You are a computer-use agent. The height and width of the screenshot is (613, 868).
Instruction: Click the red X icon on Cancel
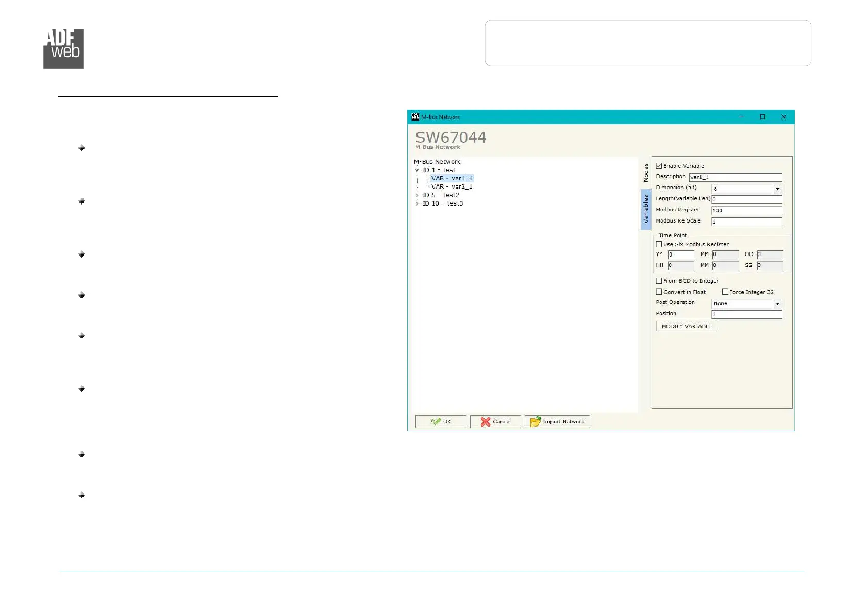click(486, 421)
